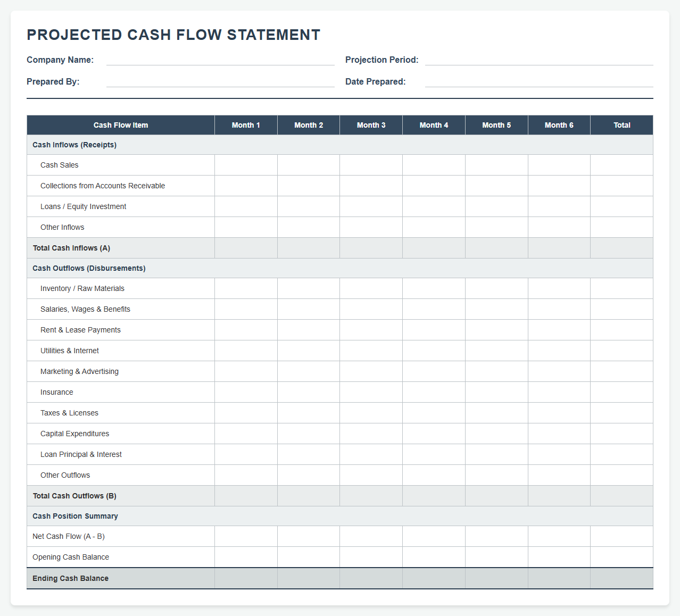The height and width of the screenshot is (616, 680).
Task: Click Other Inflows Month 4 cell
Action: 434,227
